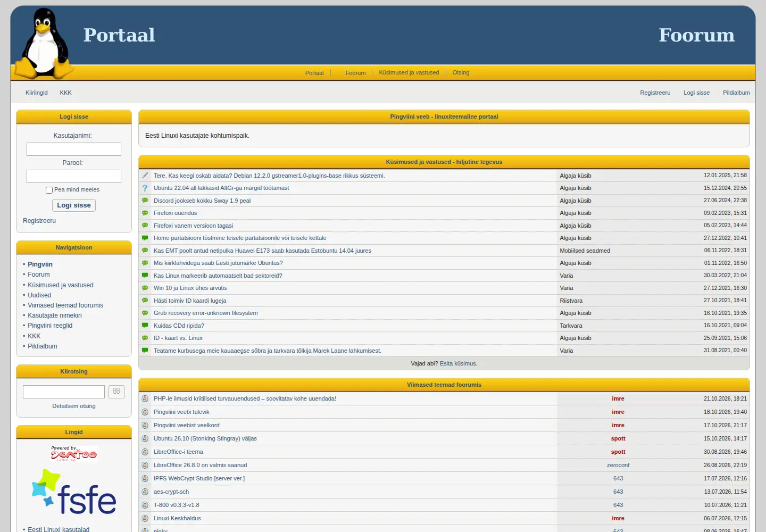
Task: Open the Registreeru link in the top-right bar
Action: click(x=655, y=93)
